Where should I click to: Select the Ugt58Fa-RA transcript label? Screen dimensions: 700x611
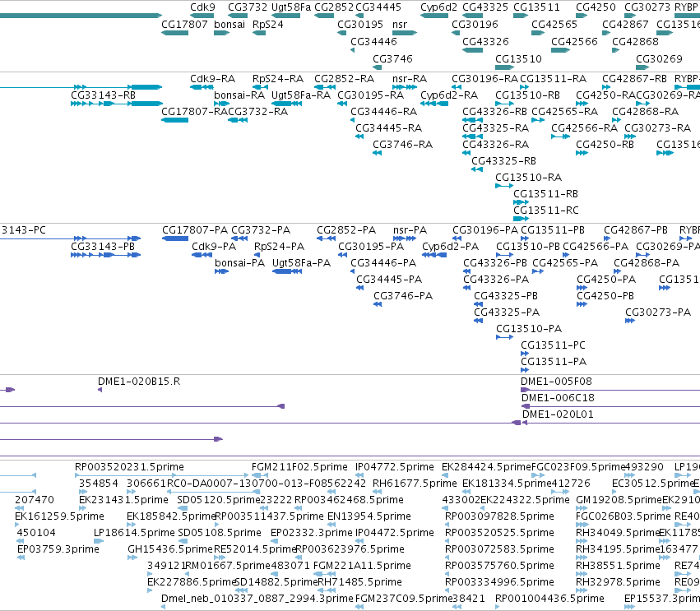[301, 95]
